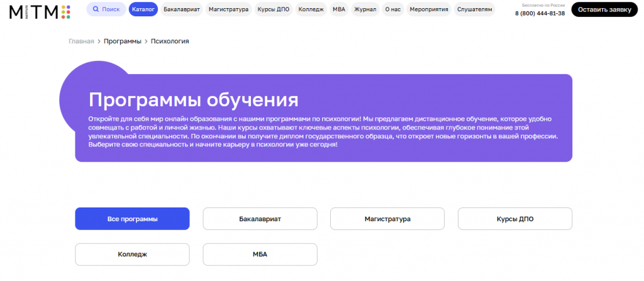Open the Бакалавриат navigation item

[181, 9]
